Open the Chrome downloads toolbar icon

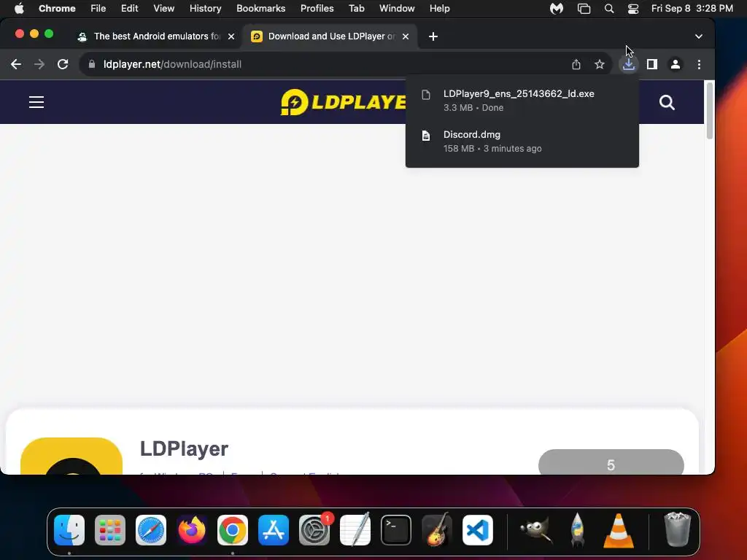pyautogui.click(x=628, y=64)
